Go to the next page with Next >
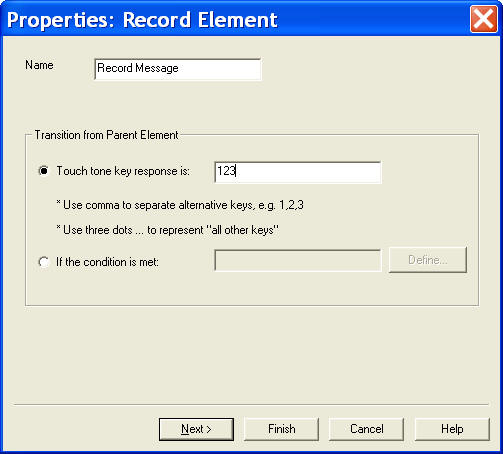Screen dimensions: 503x454 [x=196, y=429]
